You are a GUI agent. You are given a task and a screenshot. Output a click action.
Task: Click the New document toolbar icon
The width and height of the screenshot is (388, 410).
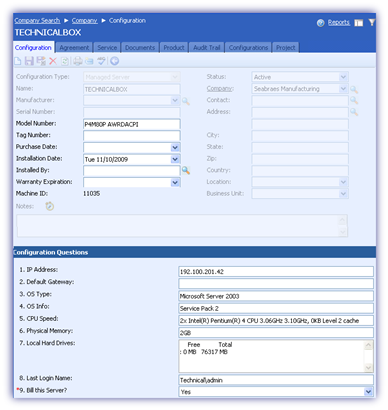click(18, 61)
